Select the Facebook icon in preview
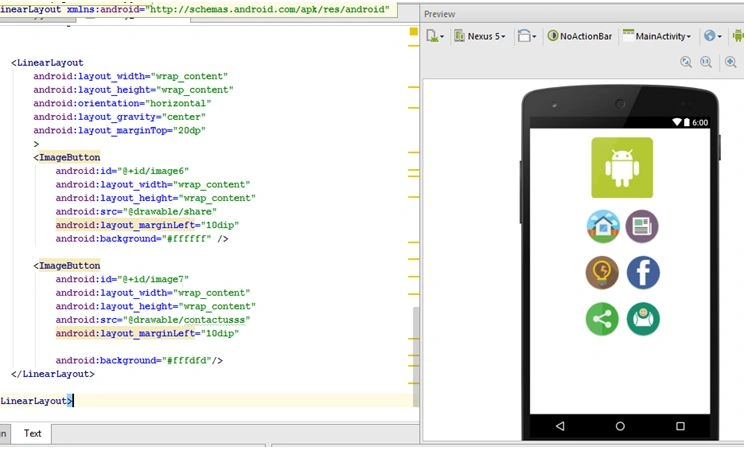 pyautogui.click(x=643, y=273)
